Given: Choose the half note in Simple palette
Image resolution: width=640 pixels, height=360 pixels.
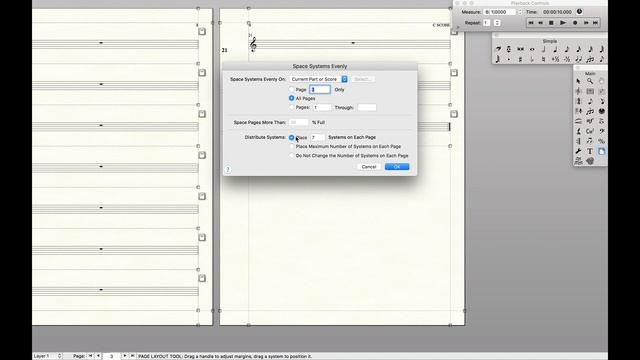Looking at the screenshot, I should pos(544,49).
